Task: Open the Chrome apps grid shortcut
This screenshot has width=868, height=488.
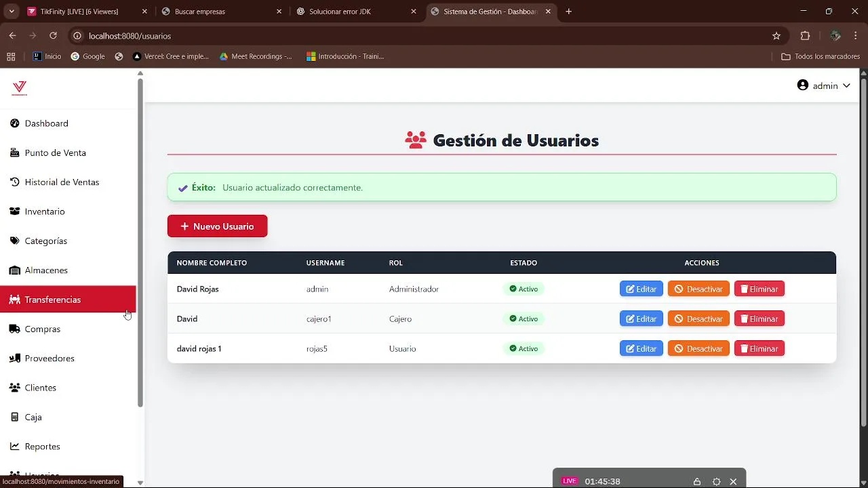Action: [11, 56]
